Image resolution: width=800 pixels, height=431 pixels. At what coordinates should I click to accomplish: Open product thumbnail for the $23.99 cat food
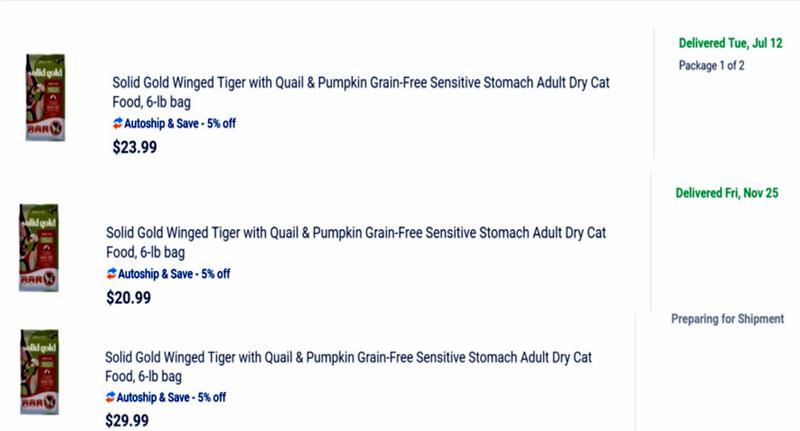(45, 97)
